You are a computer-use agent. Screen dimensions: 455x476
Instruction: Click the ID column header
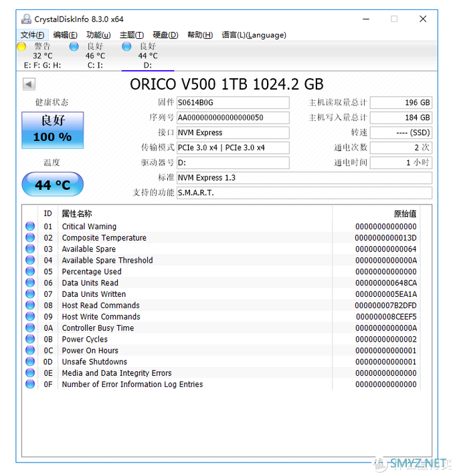(x=48, y=214)
